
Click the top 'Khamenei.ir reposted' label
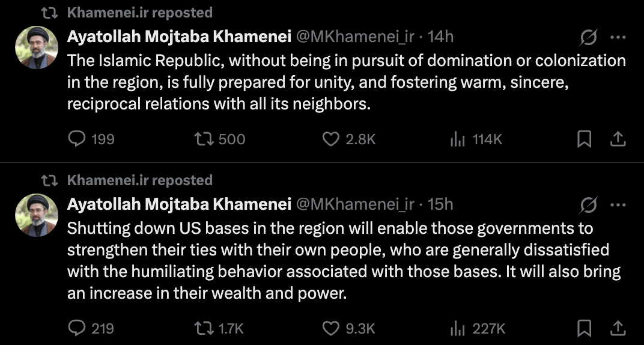[x=140, y=12]
